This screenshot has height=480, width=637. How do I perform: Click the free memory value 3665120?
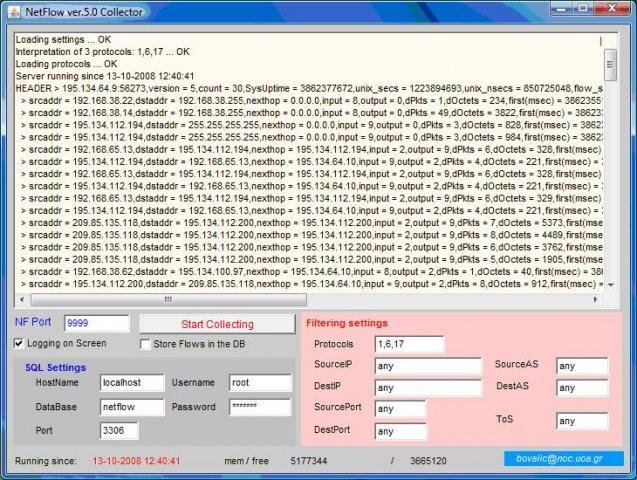click(428, 461)
